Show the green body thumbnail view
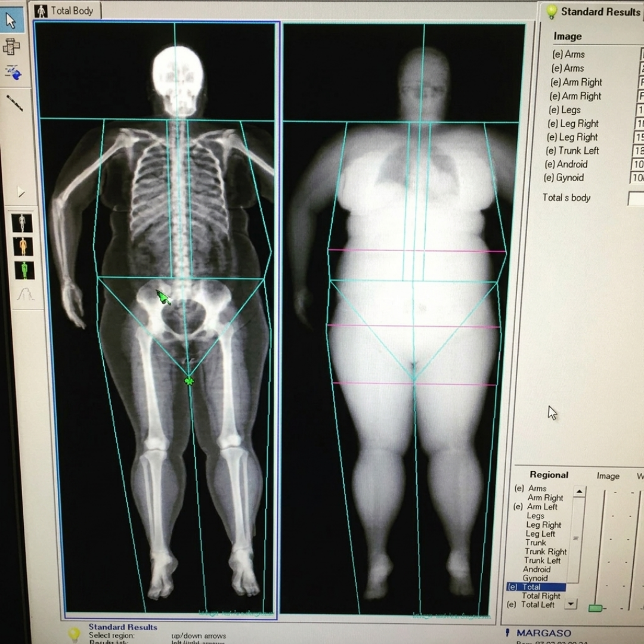The height and width of the screenshot is (644, 644). coord(24,270)
